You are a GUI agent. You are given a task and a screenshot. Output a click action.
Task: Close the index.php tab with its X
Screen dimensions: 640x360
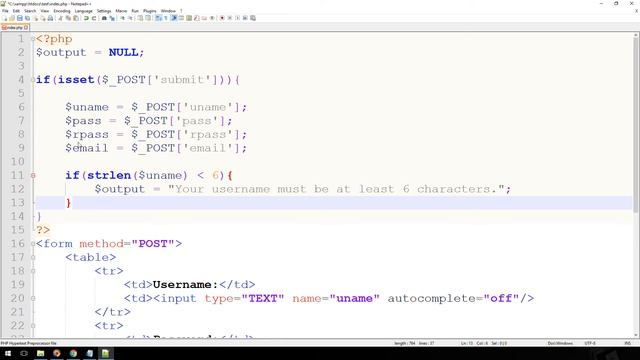point(26,27)
